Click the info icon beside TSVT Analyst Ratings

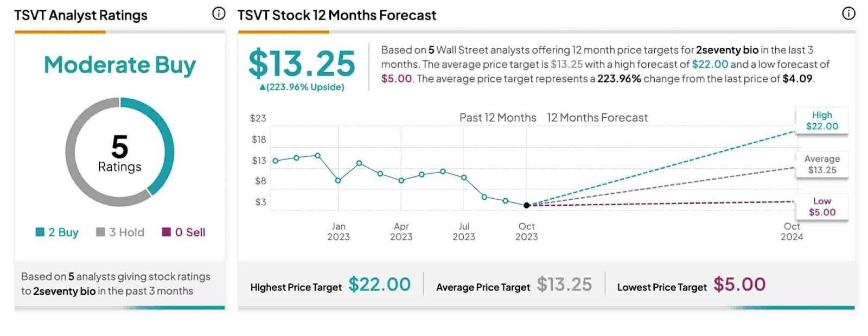point(219,14)
